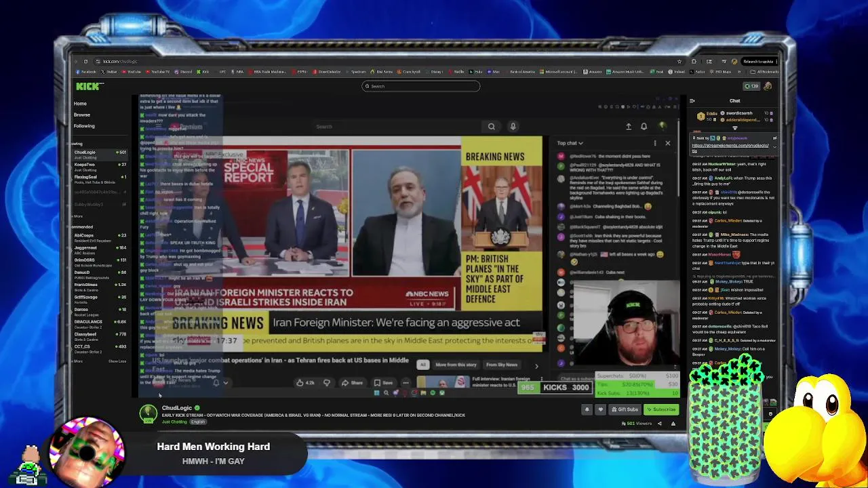Open Home in the Kick sidebar

[80, 104]
